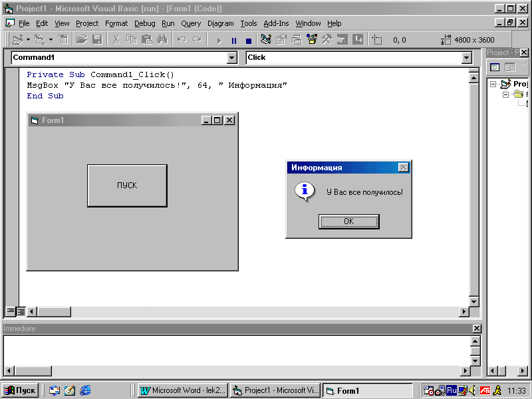Launch Internet Explorer from quick launch
Image resolution: width=532 pixels, height=399 pixels.
coord(85,390)
